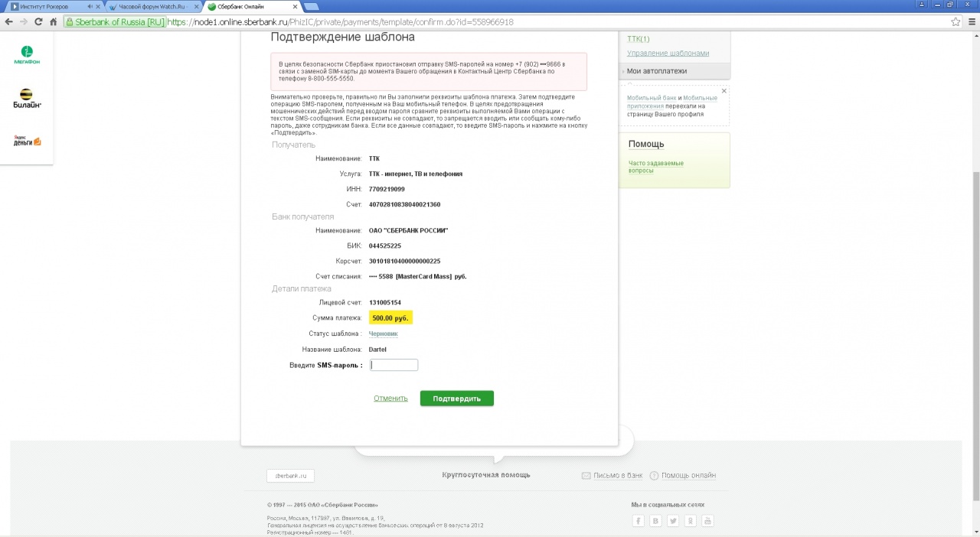This screenshot has width=980, height=537.
Task: Switch to the Институт Рокеров tab
Action: coord(47,6)
